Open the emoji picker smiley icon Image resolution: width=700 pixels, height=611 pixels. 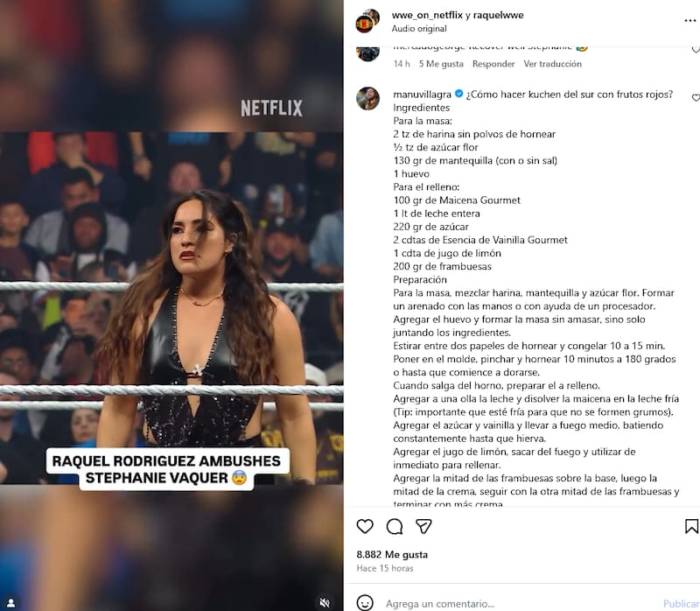pyautogui.click(x=365, y=602)
